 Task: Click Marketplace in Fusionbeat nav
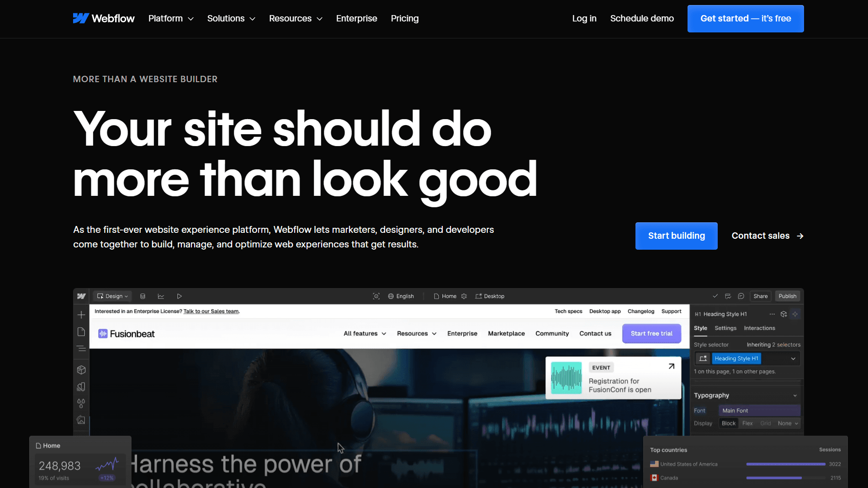tap(506, 334)
